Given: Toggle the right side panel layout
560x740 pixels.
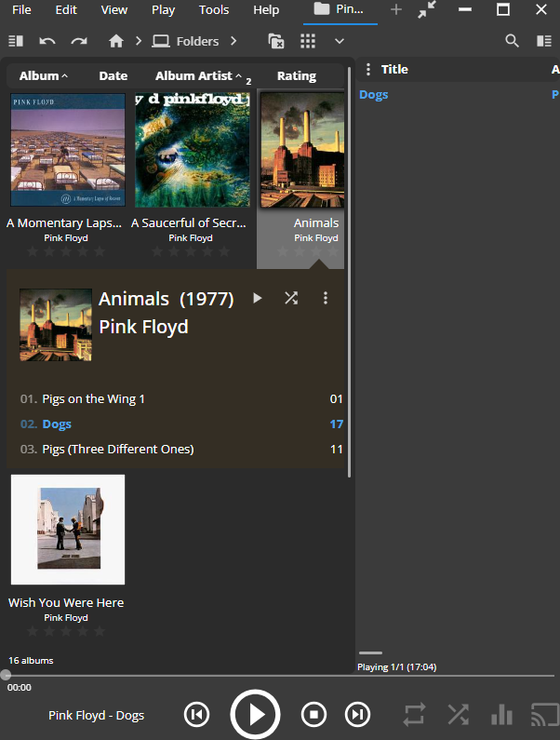Looking at the screenshot, I should 544,41.
